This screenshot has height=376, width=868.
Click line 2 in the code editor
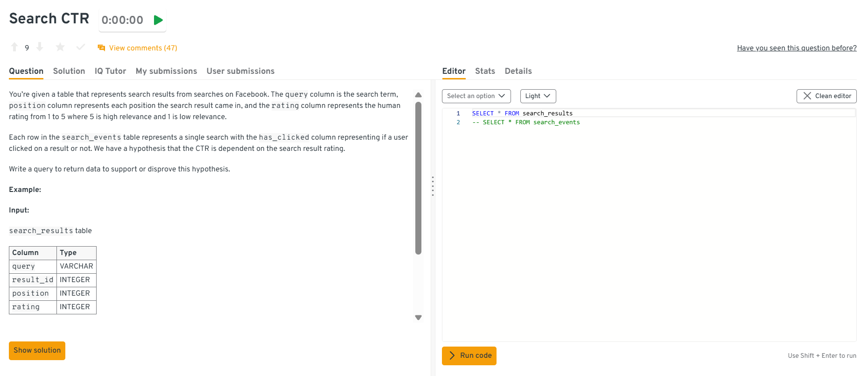pos(526,122)
